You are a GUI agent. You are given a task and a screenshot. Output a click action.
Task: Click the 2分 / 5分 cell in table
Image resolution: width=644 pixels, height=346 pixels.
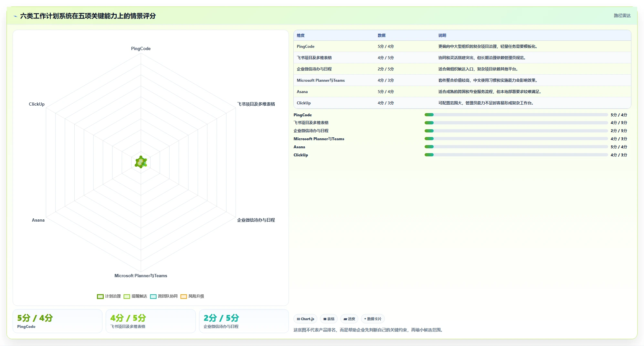point(385,69)
